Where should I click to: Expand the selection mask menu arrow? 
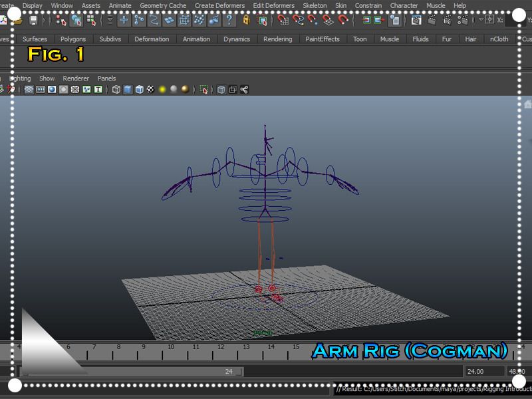coord(110,21)
